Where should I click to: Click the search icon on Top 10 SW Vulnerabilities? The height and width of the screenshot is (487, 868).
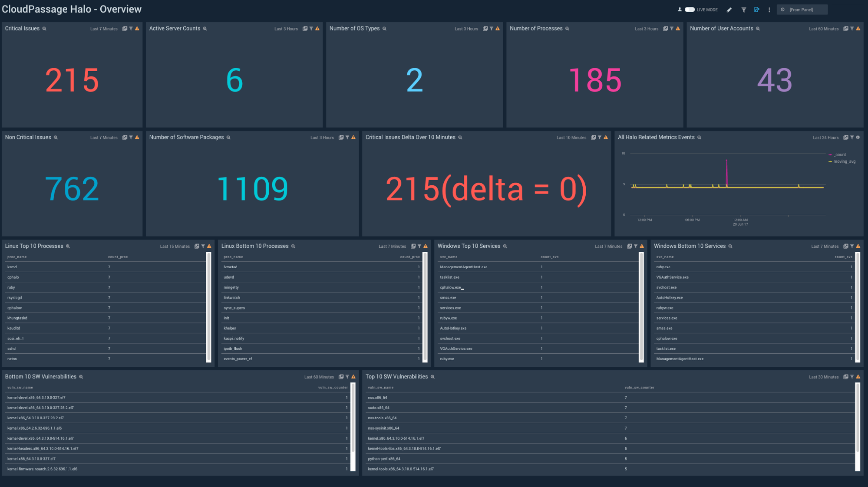tap(433, 377)
